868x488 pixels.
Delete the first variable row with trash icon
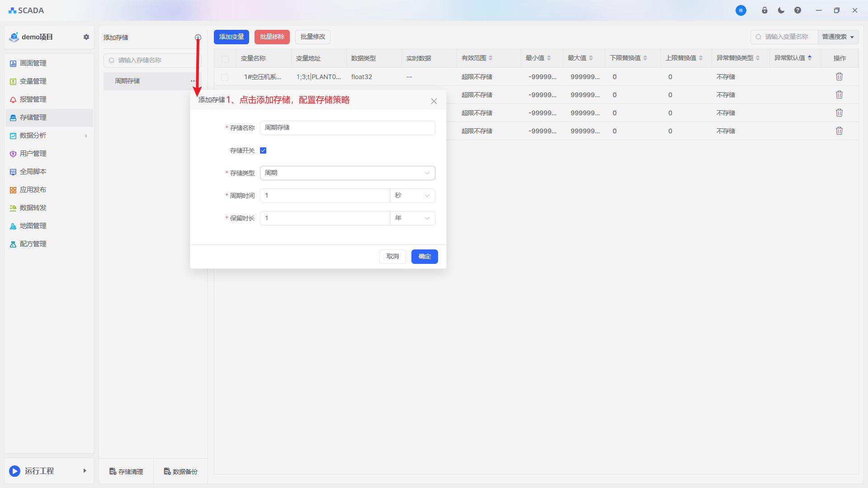click(839, 77)
